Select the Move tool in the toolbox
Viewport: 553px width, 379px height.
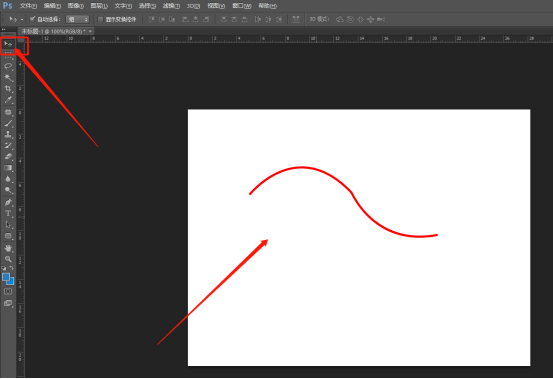click(x=8, y=44)
